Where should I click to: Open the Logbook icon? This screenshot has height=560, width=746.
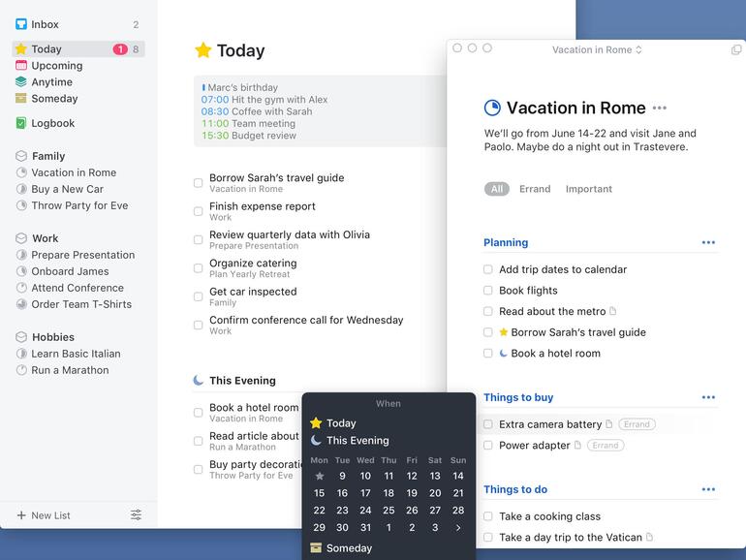(21, 123)
